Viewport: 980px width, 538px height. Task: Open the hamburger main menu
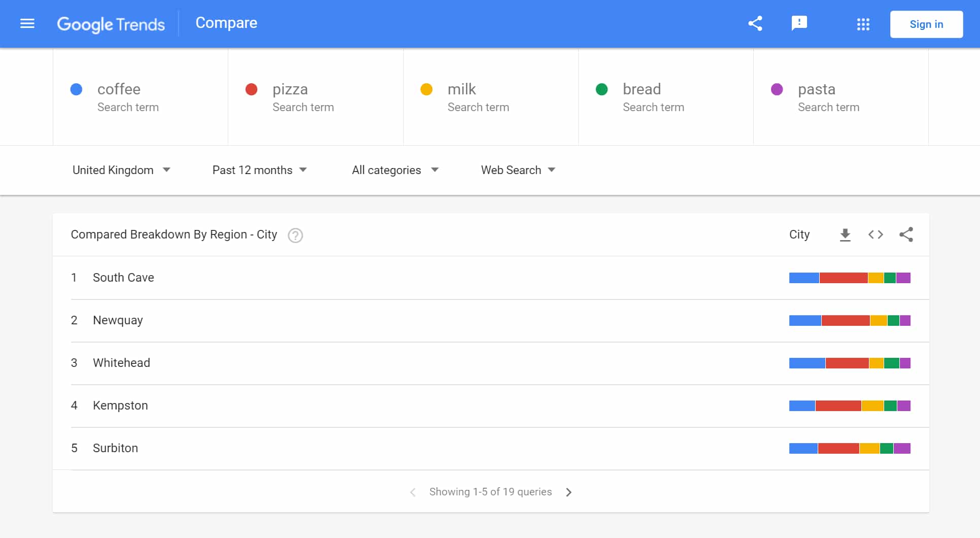[x=27, y=23]
